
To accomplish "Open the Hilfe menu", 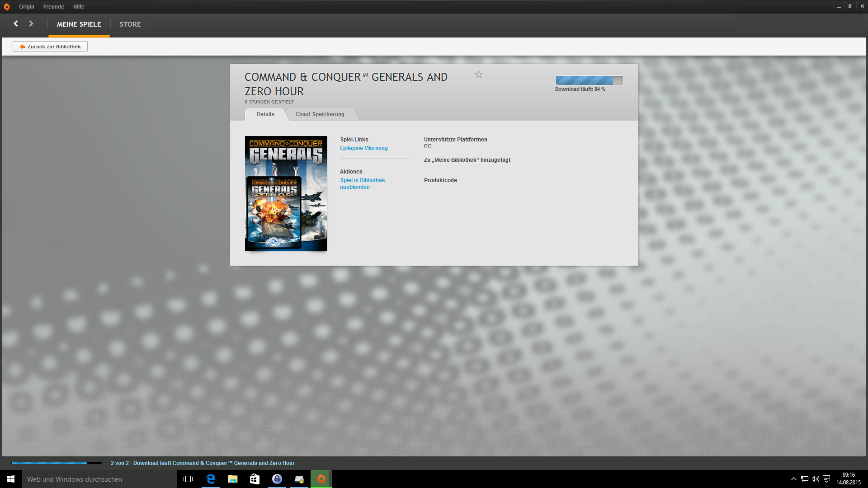I will tap(79, 7).
